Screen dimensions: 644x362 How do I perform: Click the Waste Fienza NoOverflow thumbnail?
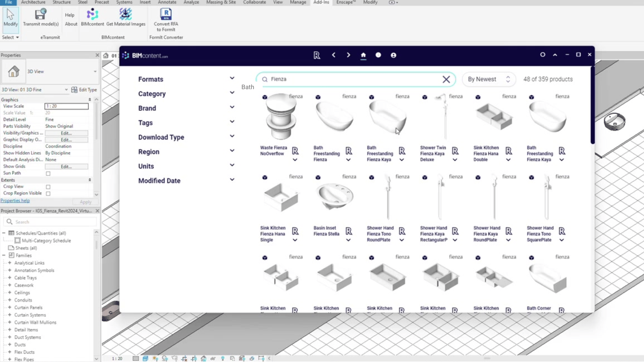pos(281,117)
